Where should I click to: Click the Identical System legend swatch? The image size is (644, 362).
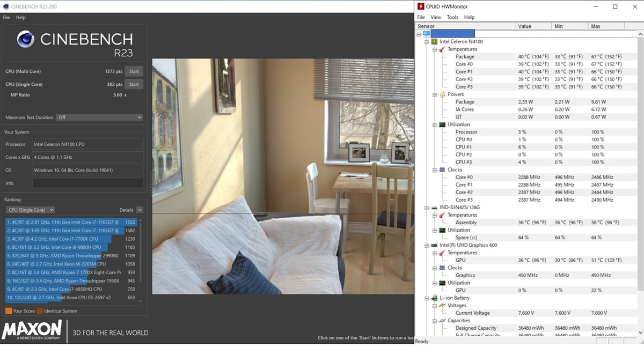40,311
